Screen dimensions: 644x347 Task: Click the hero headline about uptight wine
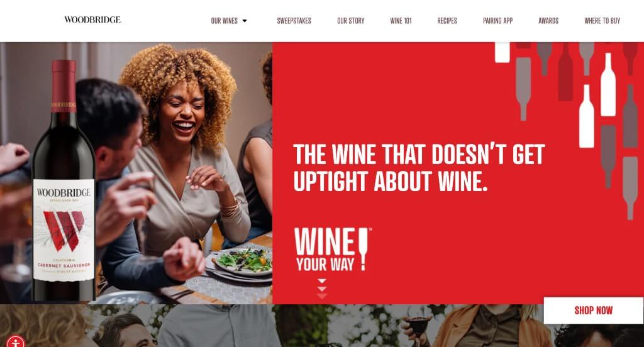419,168
